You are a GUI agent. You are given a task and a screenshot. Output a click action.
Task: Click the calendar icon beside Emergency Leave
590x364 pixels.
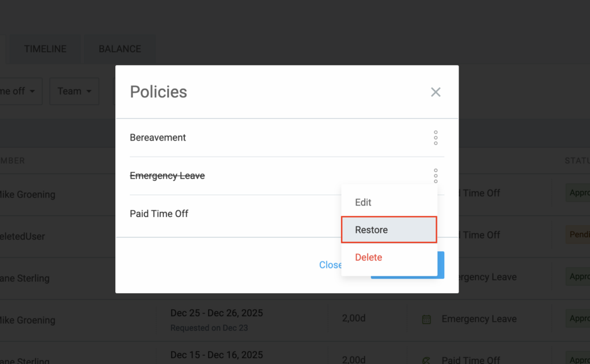[x=426, y=319]
